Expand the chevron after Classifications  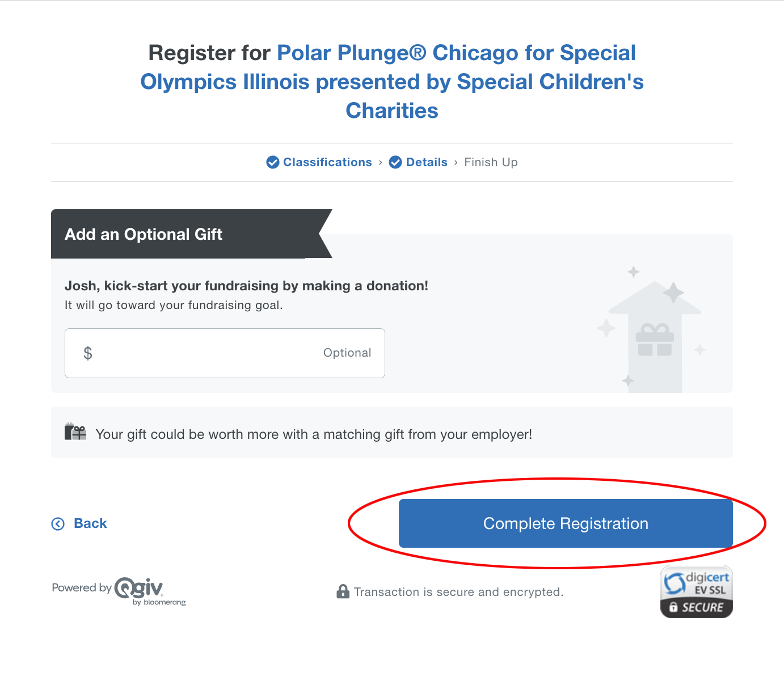point(381,162)
